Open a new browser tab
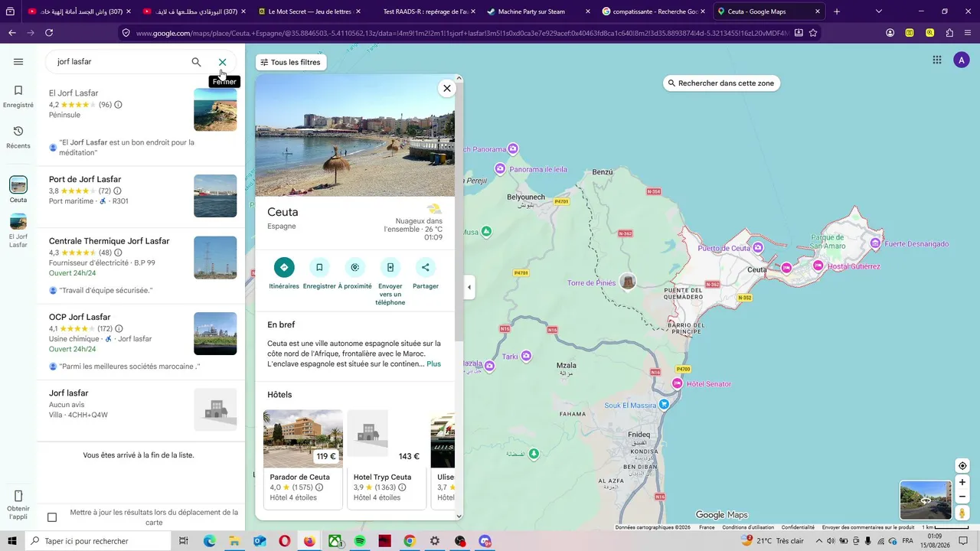980x551 pixels. coord(837,11)
